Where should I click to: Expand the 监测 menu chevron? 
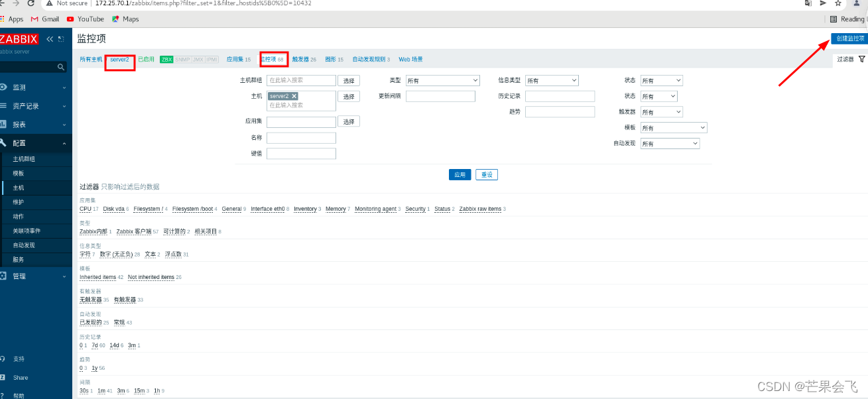(64, 87)
